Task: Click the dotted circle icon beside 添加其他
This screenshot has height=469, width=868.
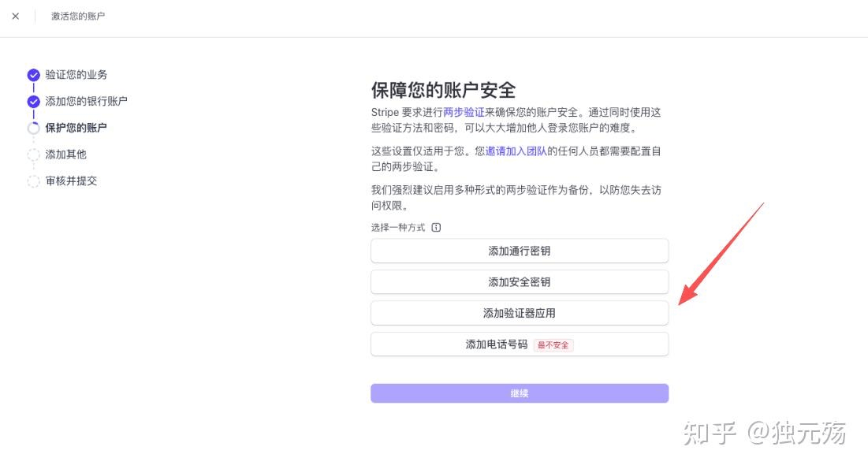Action: click(34, 154)
